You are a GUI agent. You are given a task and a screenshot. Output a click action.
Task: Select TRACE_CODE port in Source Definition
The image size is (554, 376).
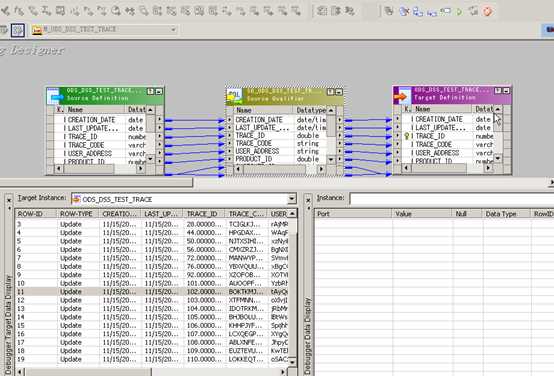coord(86,145)
